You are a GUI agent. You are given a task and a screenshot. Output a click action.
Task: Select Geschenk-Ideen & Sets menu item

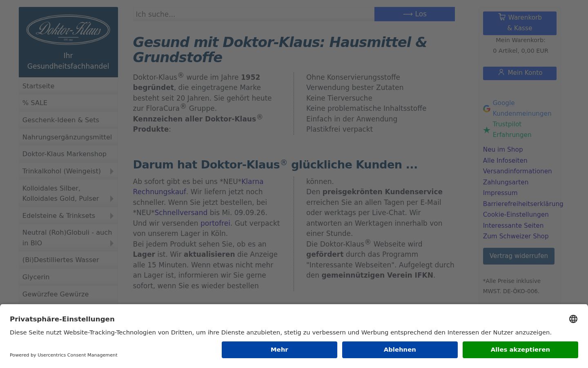[x=68, y=120]
